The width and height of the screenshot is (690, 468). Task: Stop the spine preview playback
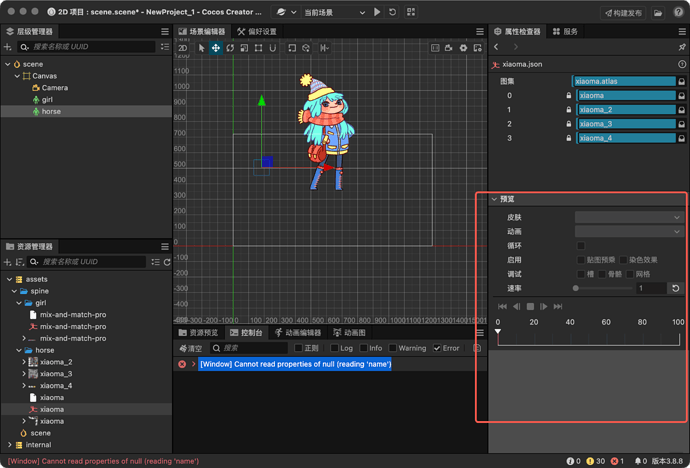coord(530,307)
